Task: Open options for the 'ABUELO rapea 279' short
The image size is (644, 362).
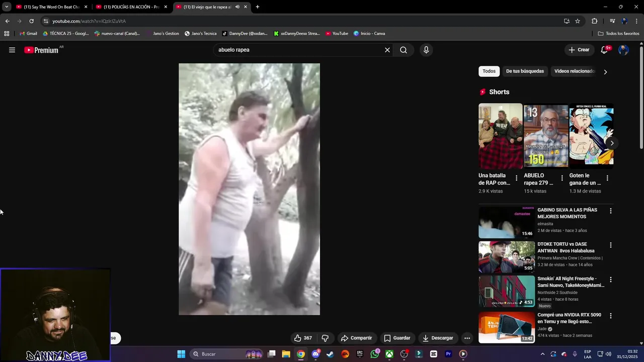Action: tap(562, 178)
